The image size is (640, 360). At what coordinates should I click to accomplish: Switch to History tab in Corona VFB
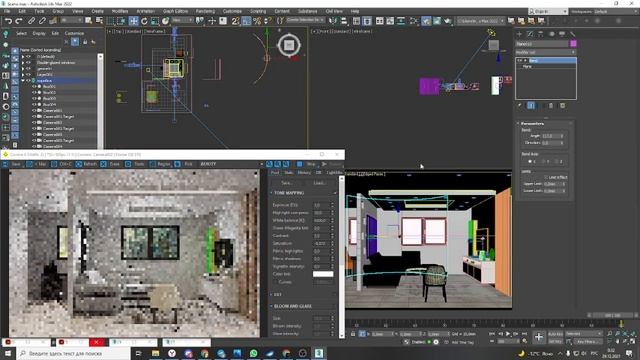pos(304,173)
